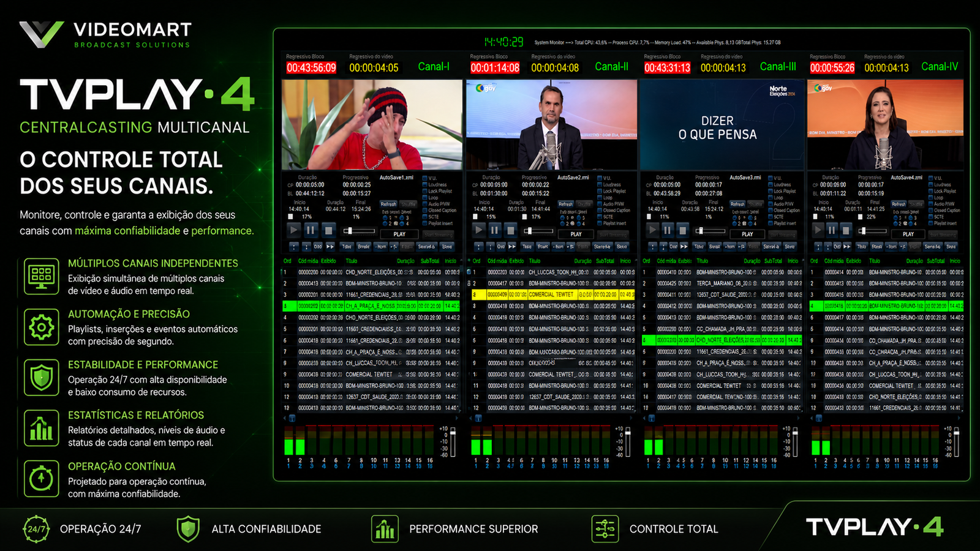Screen dimensions: 980x551
Task: Click the fast-forward icon under Canal-III controls
Action: tap(684, 247)
